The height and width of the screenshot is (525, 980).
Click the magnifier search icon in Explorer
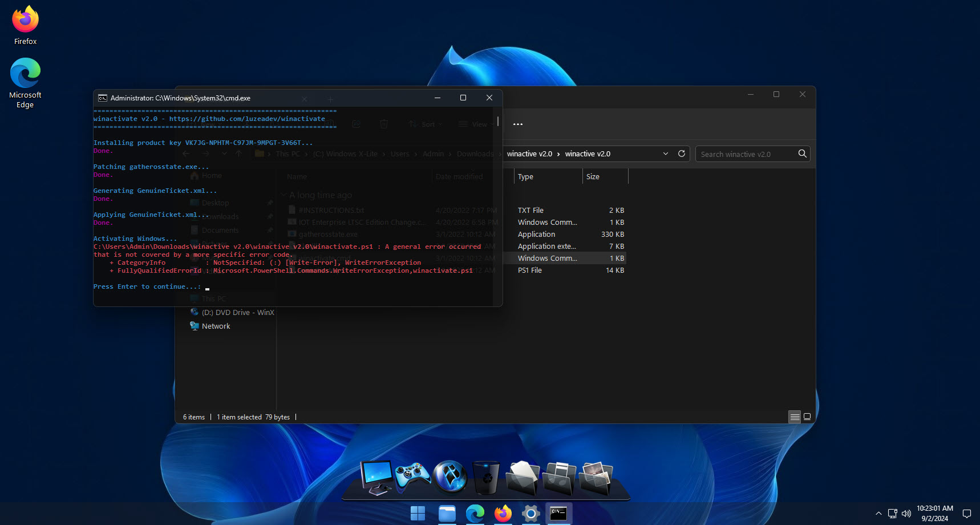(x=802, y=154)
